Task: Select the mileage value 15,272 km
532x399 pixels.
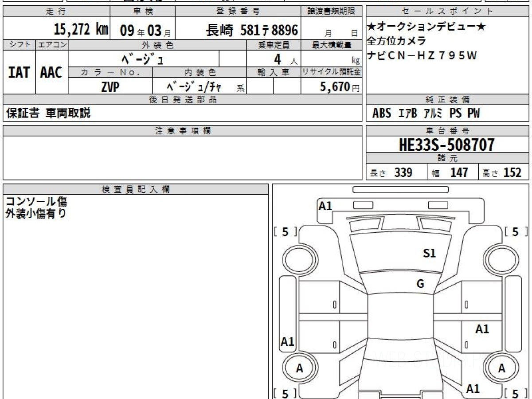Action: coord(81,30)
